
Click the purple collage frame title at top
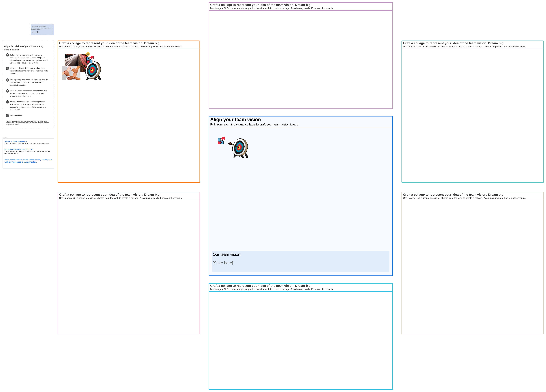coord(261,5)
